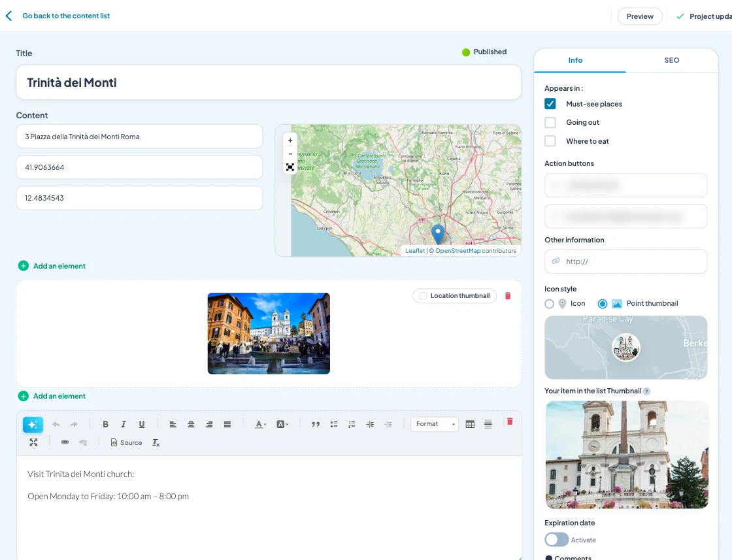This screenshot has width=732, height=560.
Task: Click the point thumbnail map preview
Action: (x=625, y=347)
